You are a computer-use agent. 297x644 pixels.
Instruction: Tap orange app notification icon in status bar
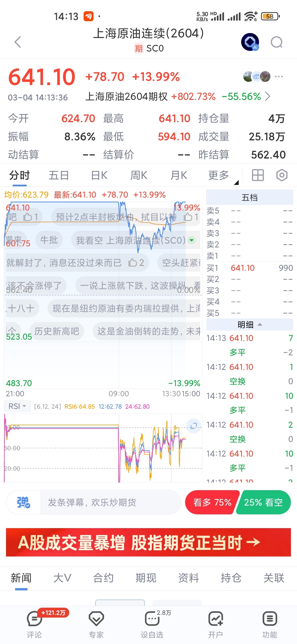(89, 16)
